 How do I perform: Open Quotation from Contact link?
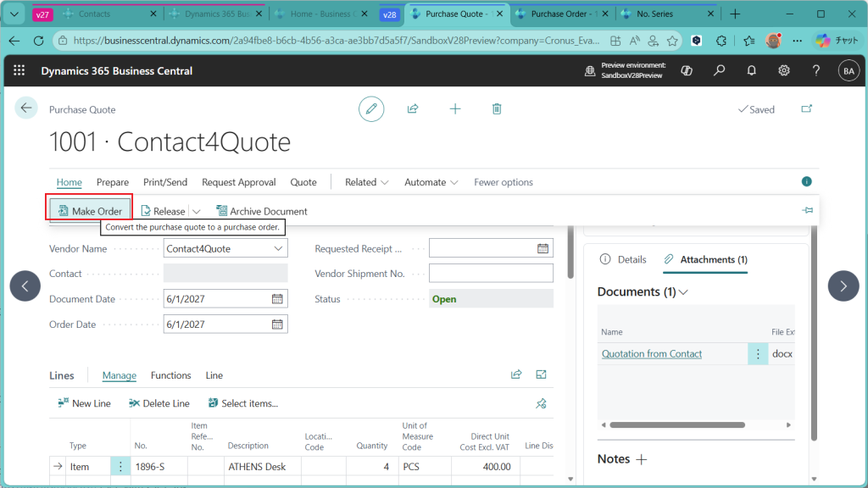pos(652,354)
